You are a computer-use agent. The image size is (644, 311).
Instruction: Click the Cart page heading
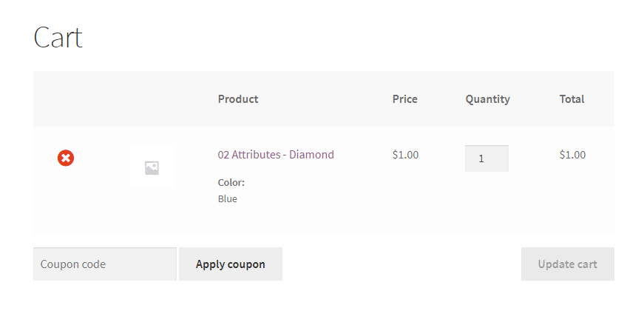pos(58,38)
